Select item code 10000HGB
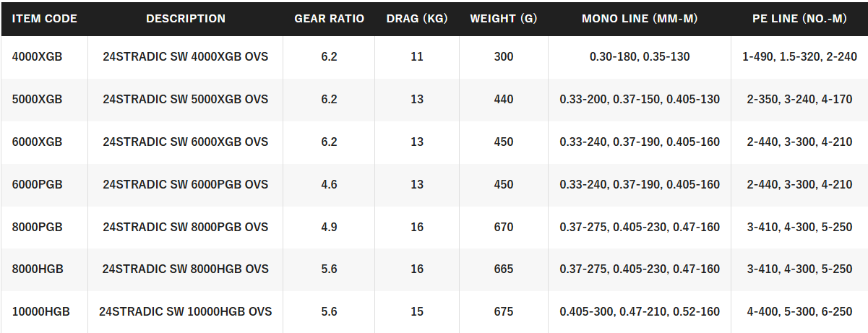Screen dimensions: 868x333 [x=41, y=311]
